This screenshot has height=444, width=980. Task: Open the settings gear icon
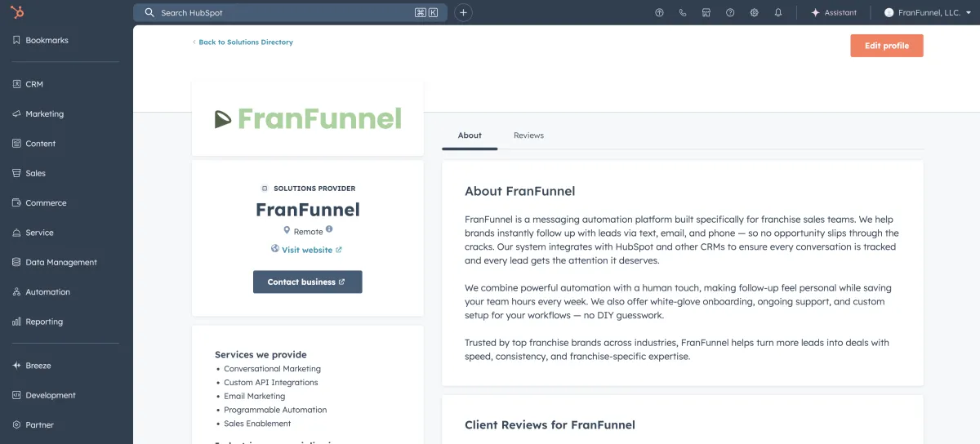click(x=754, y=12)
